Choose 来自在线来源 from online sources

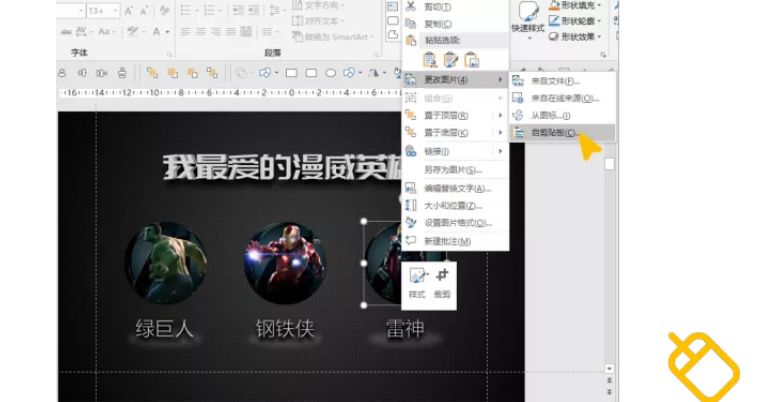point(563,98)
